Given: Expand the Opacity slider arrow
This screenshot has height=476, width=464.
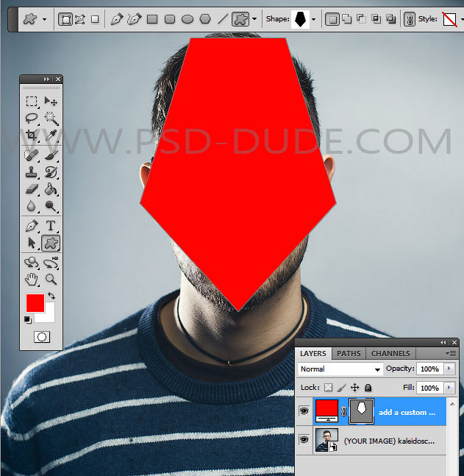Looking at the screenshot, I should pyautogui.click(x=449, y=369).
